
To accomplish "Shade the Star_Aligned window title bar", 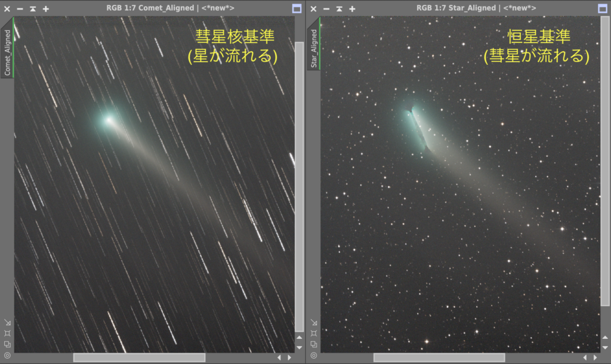I will coord(339,8).
